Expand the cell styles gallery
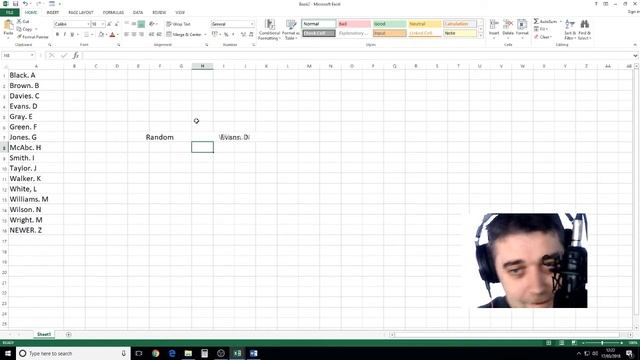This screenshot has width=640, height=360. pyautogui.click(x=480, y=36)
